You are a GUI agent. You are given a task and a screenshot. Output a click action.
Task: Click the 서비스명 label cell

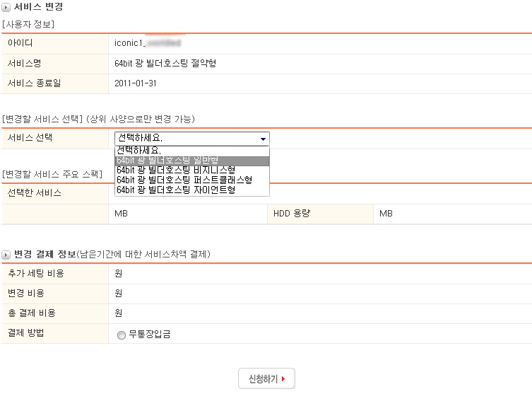54,64
